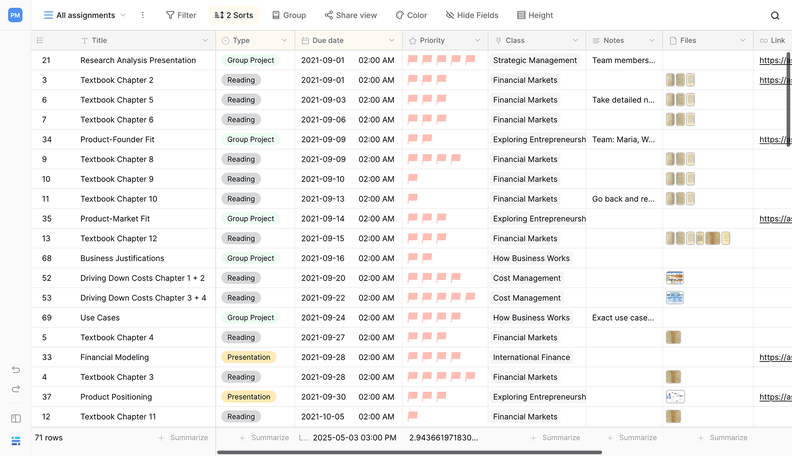The height and width of the screenshot is (456, 792).
Task: Open the PM workspace avatar
Action: [15, 15]
